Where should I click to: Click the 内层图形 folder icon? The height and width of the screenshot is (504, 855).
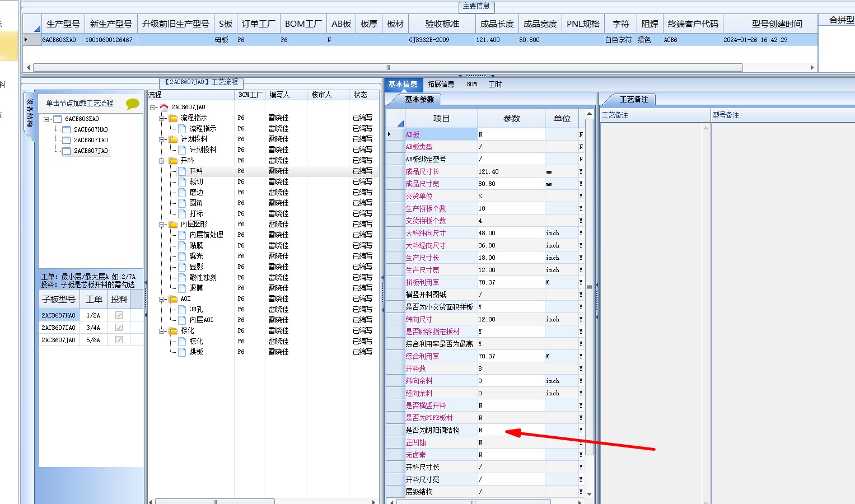[174, 224]
